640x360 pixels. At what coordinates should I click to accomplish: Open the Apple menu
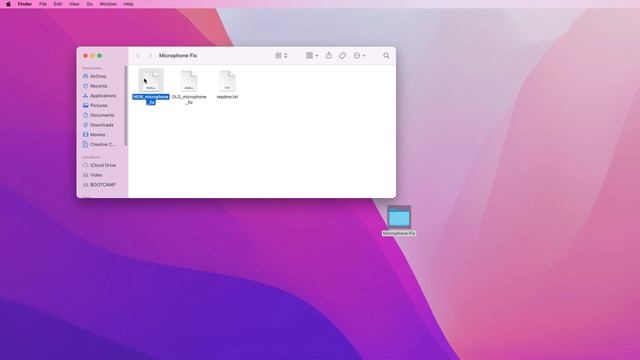pyautogui.click(x=8, y=4)
